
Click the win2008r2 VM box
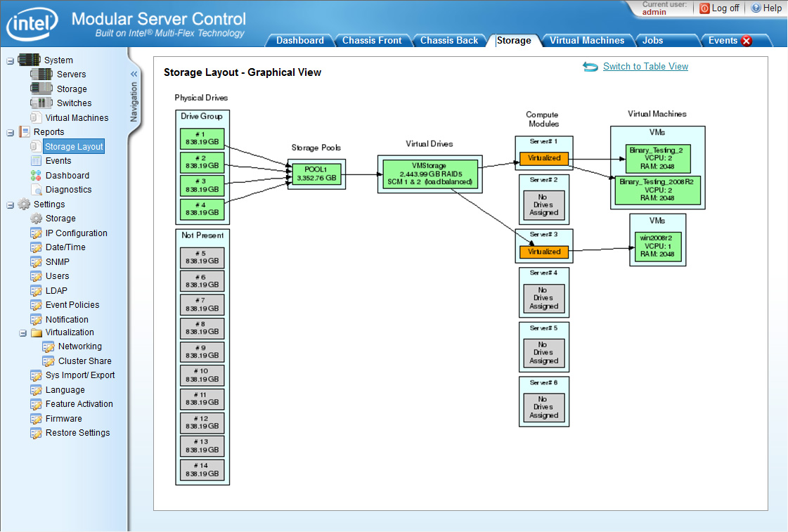pyautogui.click(x=657, y=246)
